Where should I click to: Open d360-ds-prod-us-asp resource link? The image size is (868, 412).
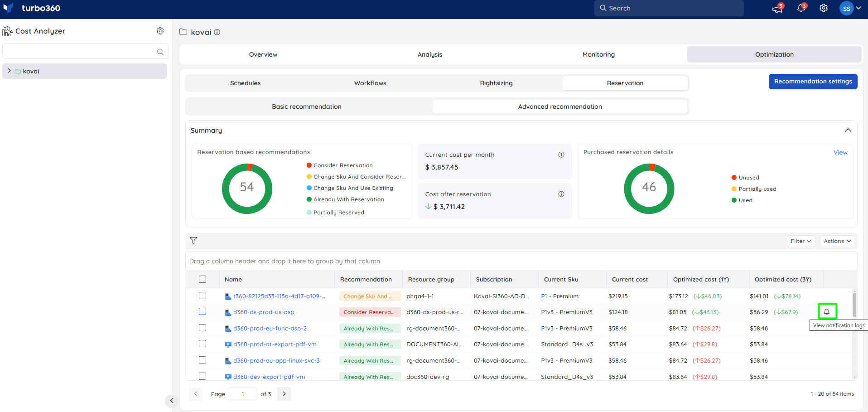264,312
